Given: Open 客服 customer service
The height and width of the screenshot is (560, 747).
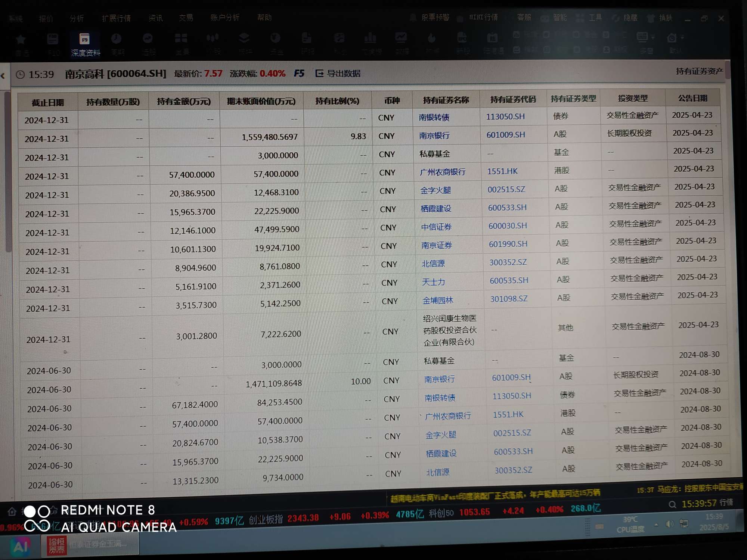Looking at the screenshot, I should 524,17.
